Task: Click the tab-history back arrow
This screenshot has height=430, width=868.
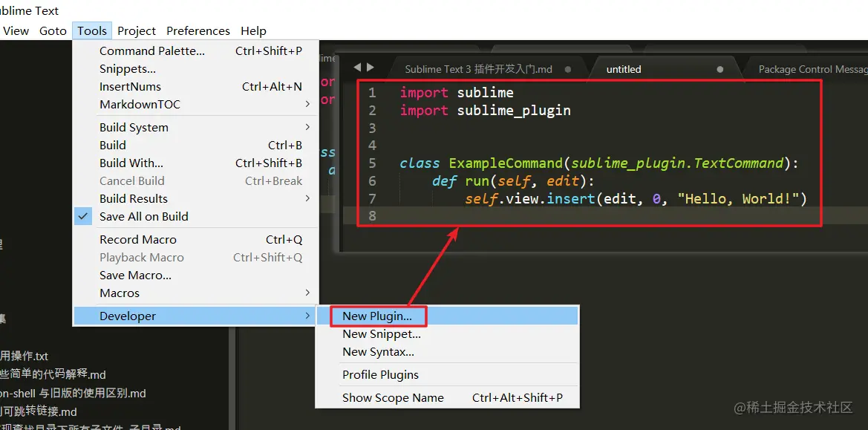Action: point(357,68)
